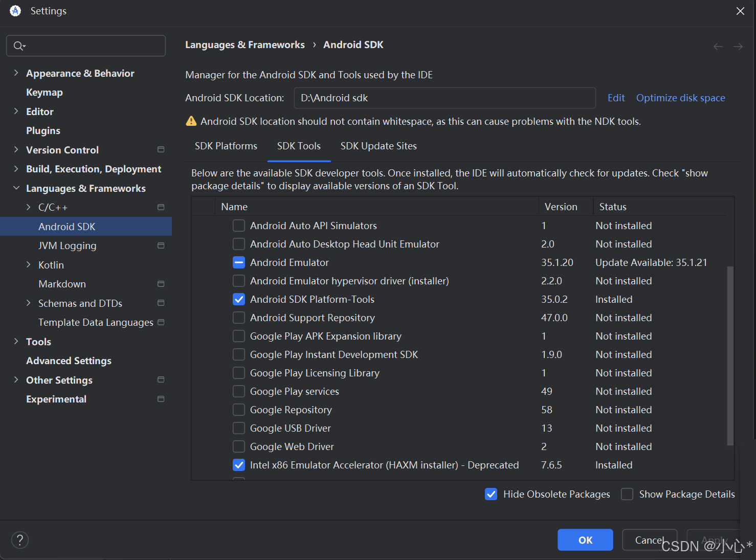The width and height of the screenshot is (756, 560).
Task: Click project-level icon beside C/C++
Action: (161, 207)
